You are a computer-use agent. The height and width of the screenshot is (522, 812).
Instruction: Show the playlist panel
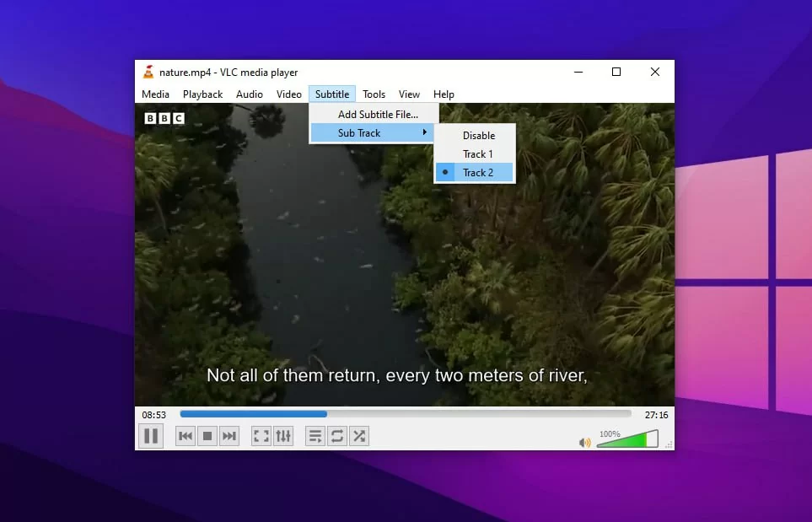pyautogui.click(x=315, y=436)
